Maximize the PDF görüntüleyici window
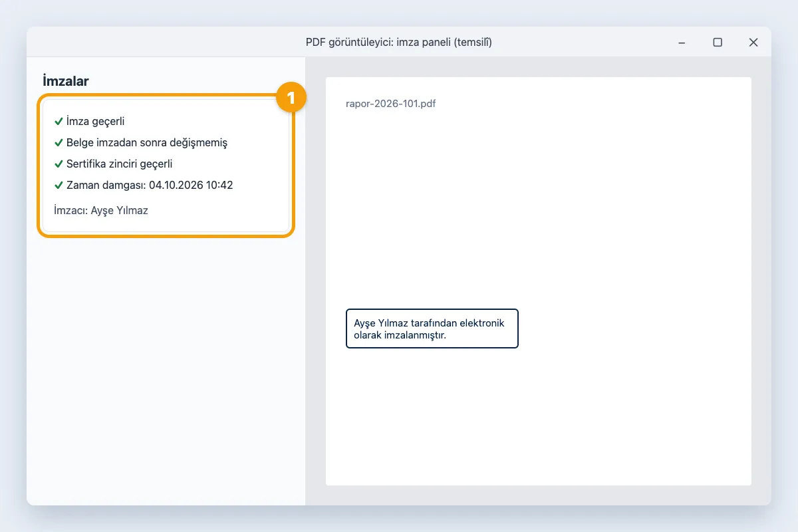 point(718,43)
